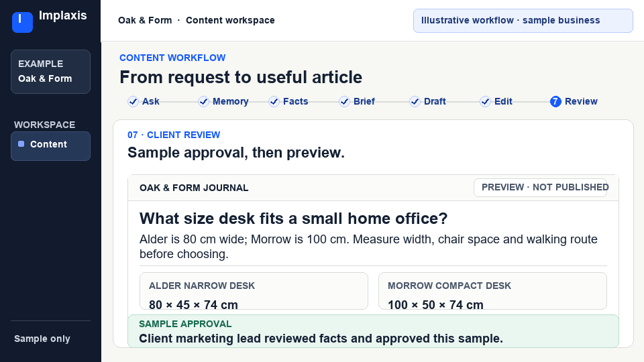Select the Facts step checkmark icon
Screen dimensions: 644x362
tap(274, 101)
